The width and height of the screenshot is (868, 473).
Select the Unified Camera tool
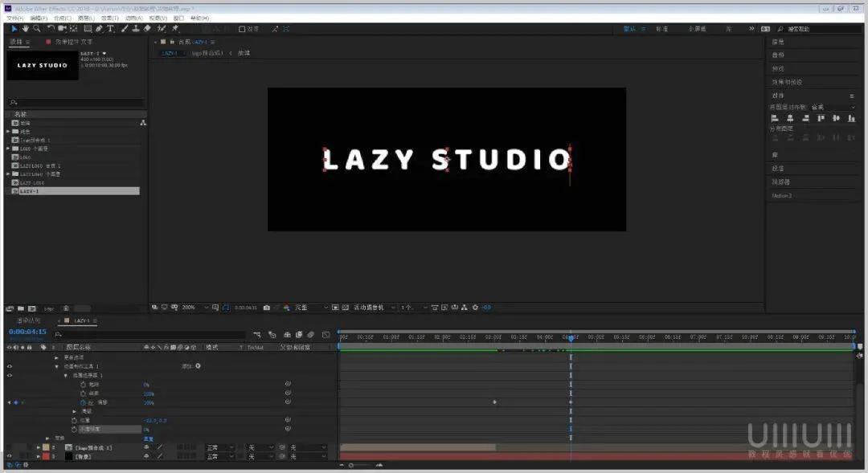click(x=62, y=29)
